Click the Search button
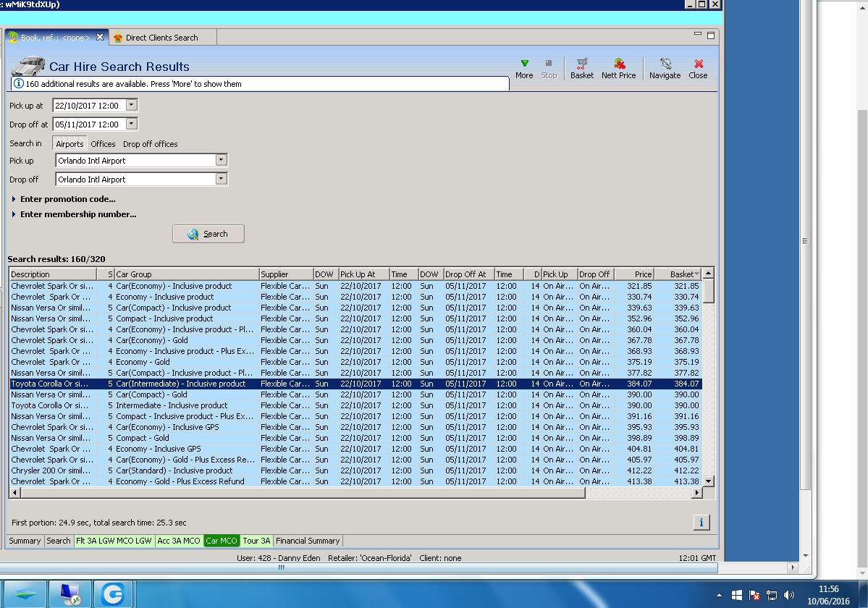 pos(208,234)
